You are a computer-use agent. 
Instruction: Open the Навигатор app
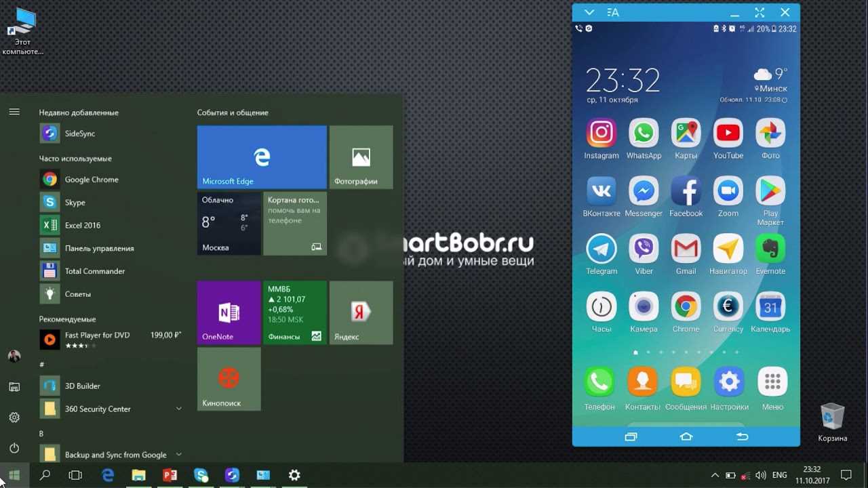728,249
